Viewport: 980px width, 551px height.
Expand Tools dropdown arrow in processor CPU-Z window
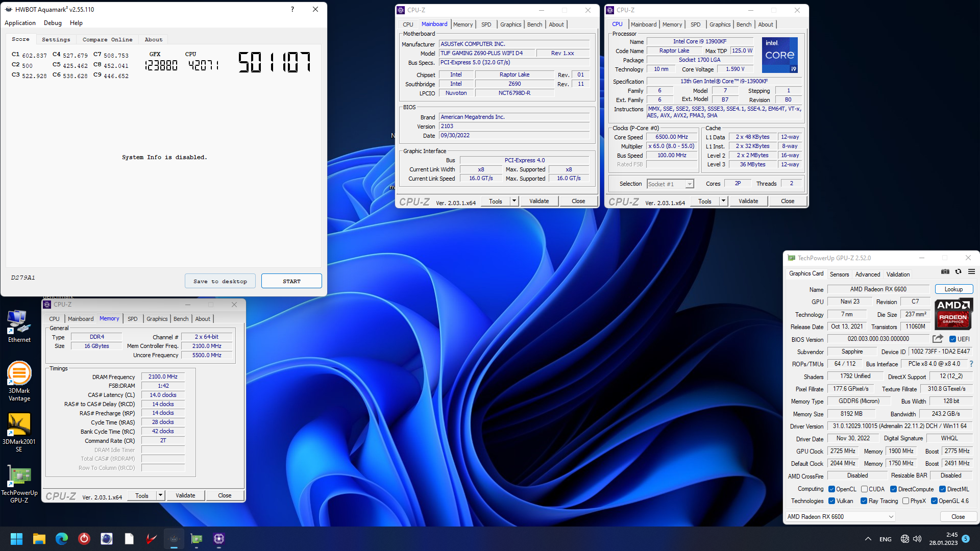[723, 201]
